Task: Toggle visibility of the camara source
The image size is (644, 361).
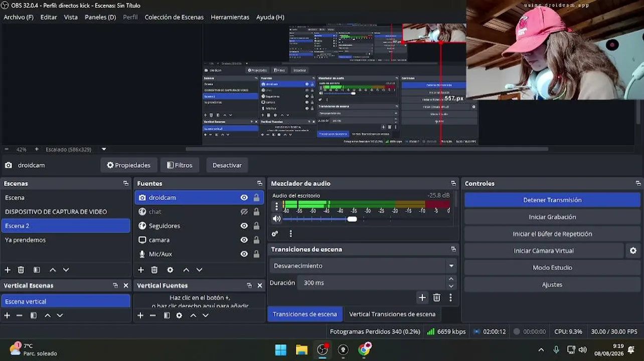Action: [244, 240]
